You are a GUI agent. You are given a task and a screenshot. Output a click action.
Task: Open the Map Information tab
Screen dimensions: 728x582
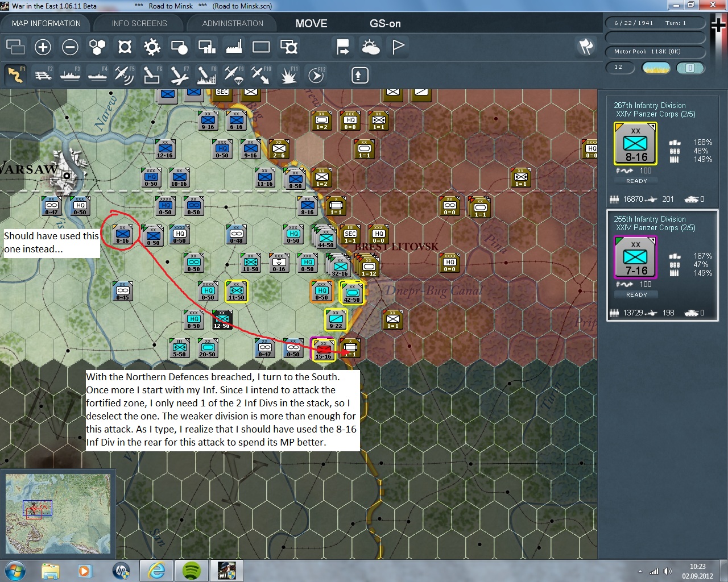[x=46, y=23]
